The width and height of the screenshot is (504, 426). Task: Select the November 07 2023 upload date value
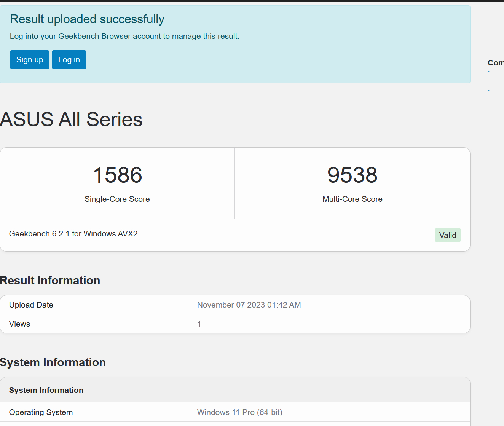(x=249, y=305)
